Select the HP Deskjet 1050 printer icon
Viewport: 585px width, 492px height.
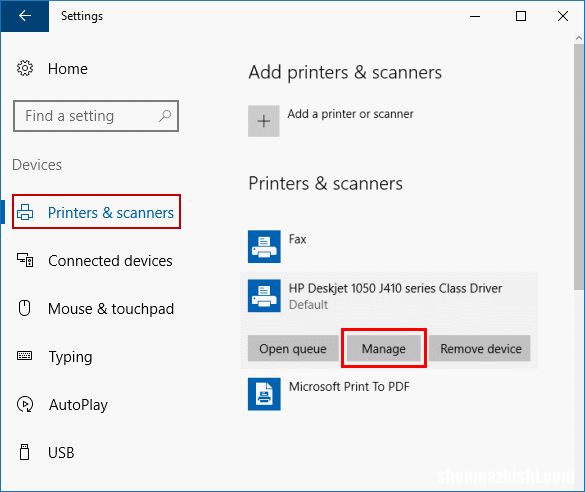click(x=264, y=296)
